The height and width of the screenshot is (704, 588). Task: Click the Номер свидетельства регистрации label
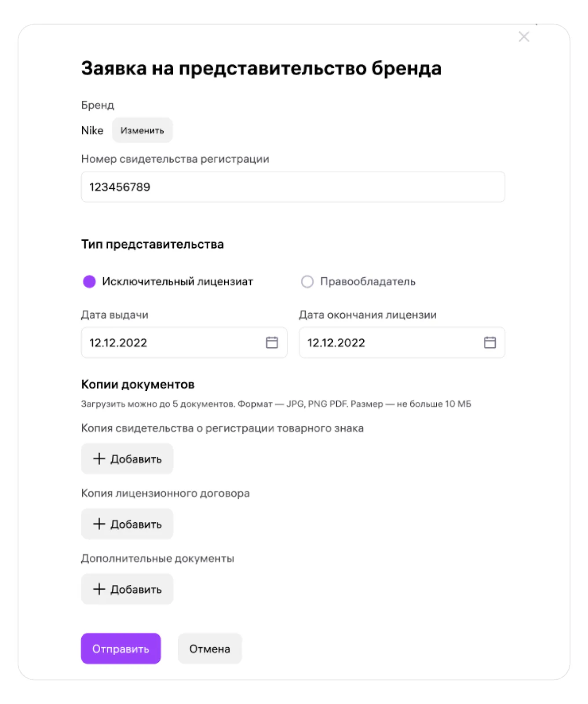click(175, 159)
